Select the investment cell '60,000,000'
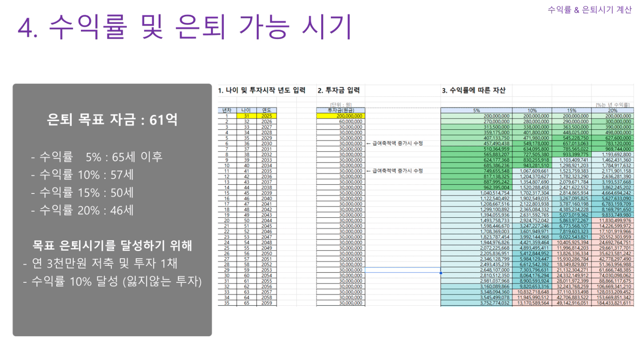644x362 pixels. coord(341,122)
